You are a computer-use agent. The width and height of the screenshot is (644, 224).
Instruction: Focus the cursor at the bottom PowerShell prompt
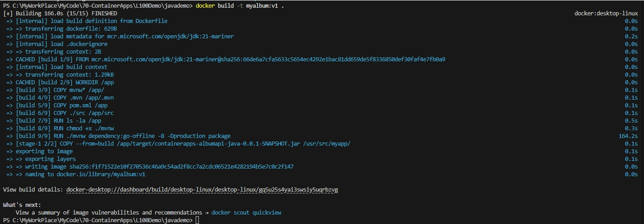197,220
